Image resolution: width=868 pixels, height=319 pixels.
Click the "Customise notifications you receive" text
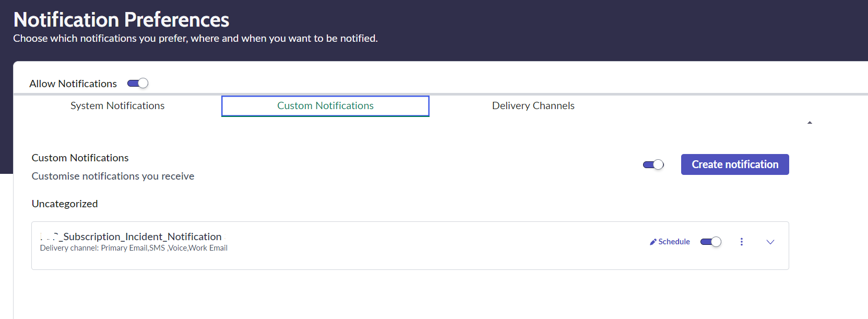(113, 176)
